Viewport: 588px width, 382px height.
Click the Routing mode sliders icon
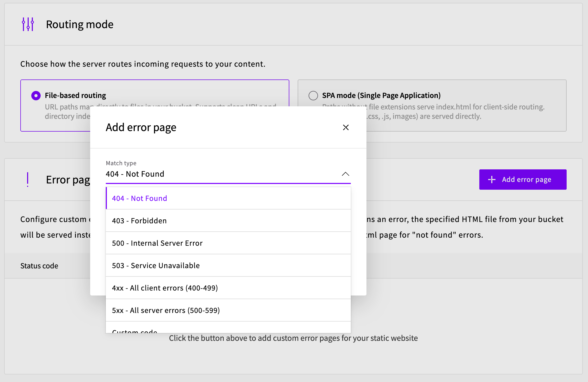click(x=28, y=24)
